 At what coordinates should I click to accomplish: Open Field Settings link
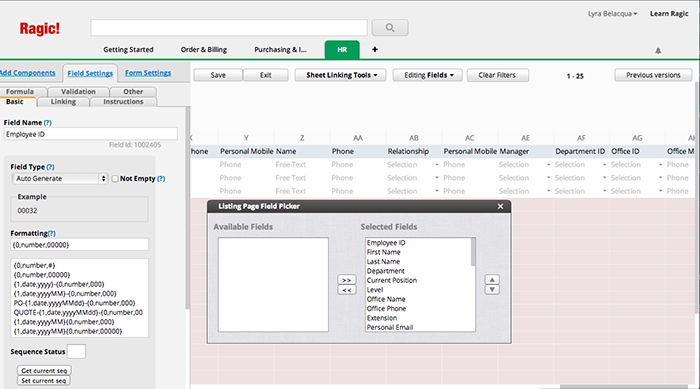[x=90, y=73]
